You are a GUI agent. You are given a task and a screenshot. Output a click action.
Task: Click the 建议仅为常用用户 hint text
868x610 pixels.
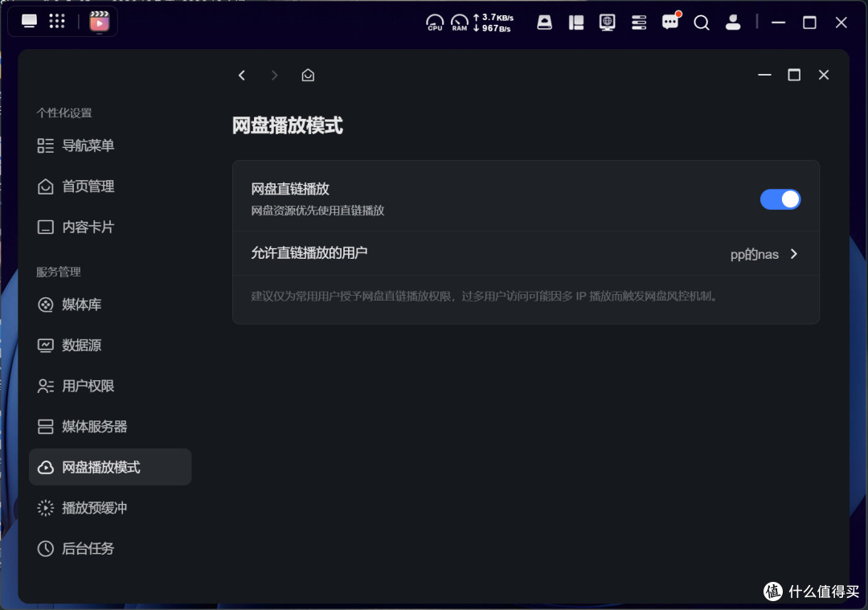[x=485, y=296]
